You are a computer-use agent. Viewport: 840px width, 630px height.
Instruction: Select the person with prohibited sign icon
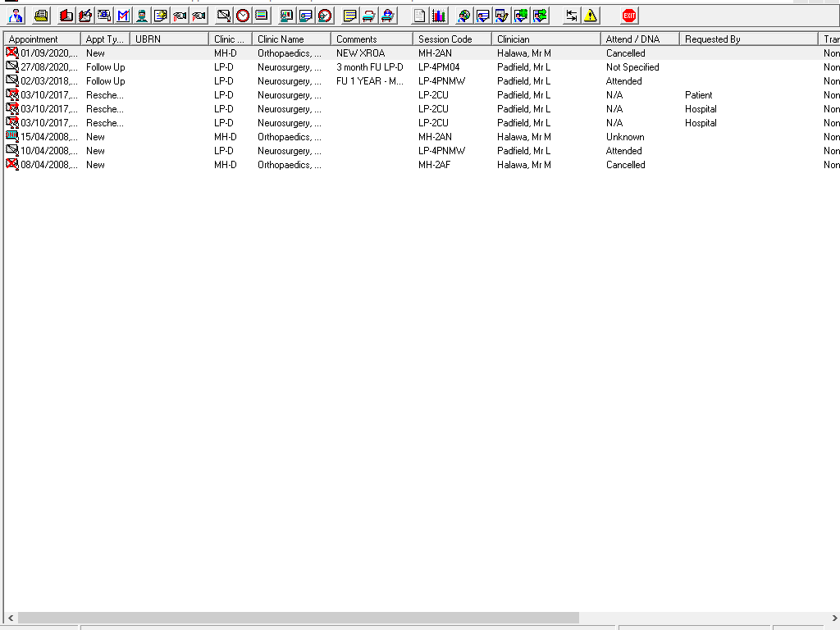[x=325, y=16]
